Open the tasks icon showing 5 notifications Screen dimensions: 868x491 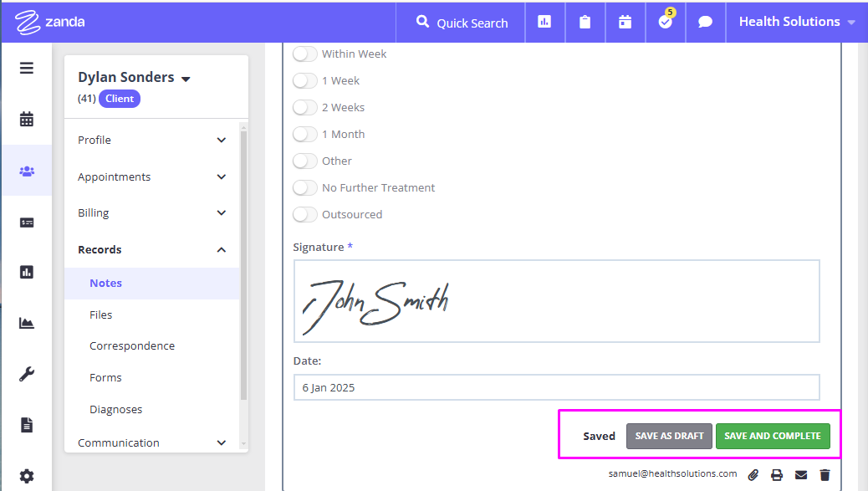(665, 23)
